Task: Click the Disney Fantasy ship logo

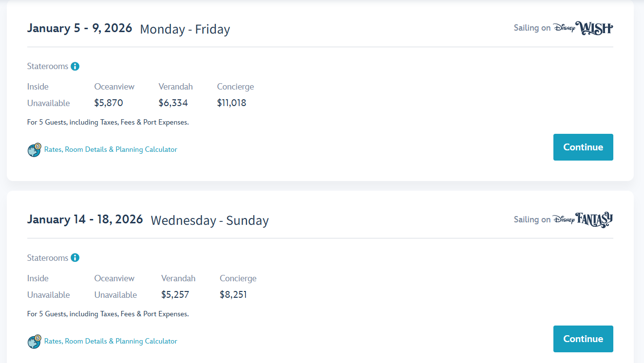Action: (x=583, y=219)
